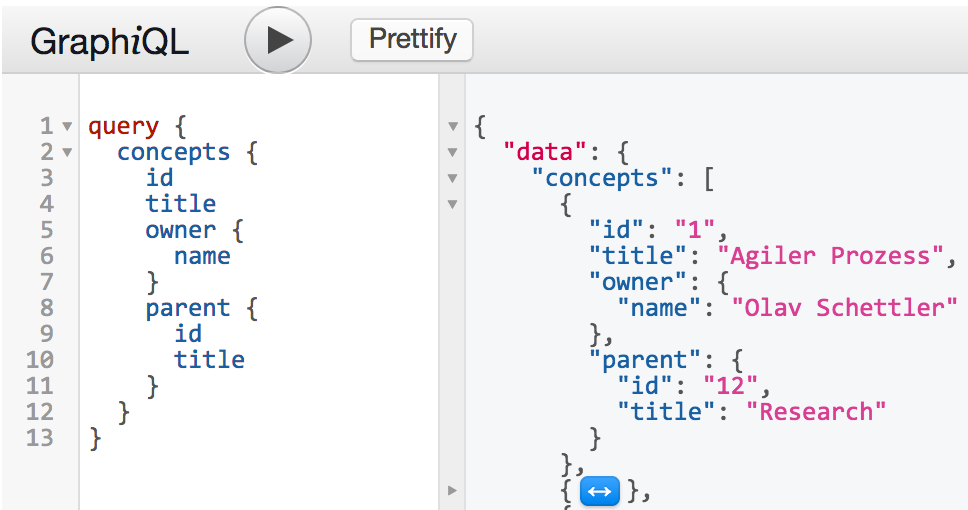Click the "Research" parent title value
This screenshot has width=968, height=510.
click(x=816, y=411)
